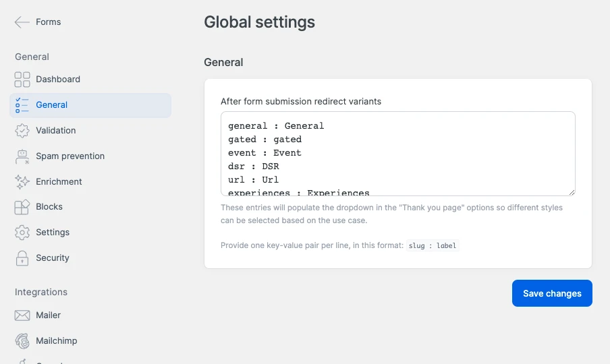Click the textarea resize handle corner
Viewport: 610px width, 364px height.
pos(572,192)
